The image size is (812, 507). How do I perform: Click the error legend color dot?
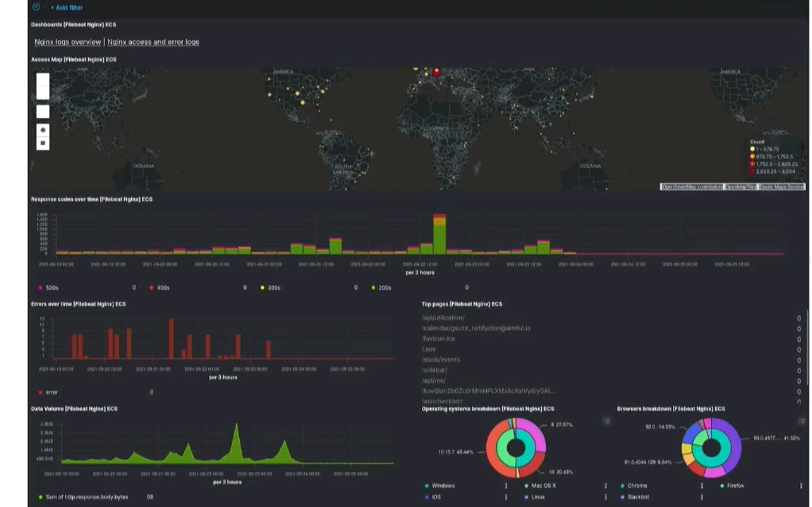[41, 392]
